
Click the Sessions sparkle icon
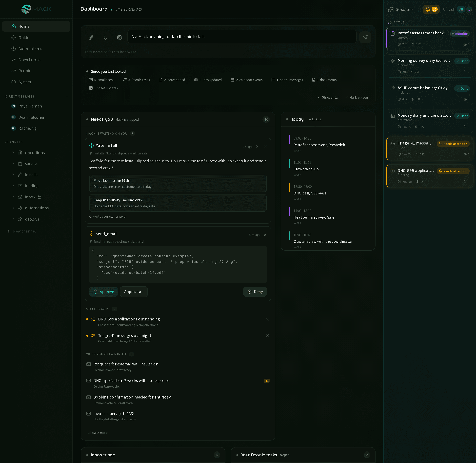click(x=390, y=9)
